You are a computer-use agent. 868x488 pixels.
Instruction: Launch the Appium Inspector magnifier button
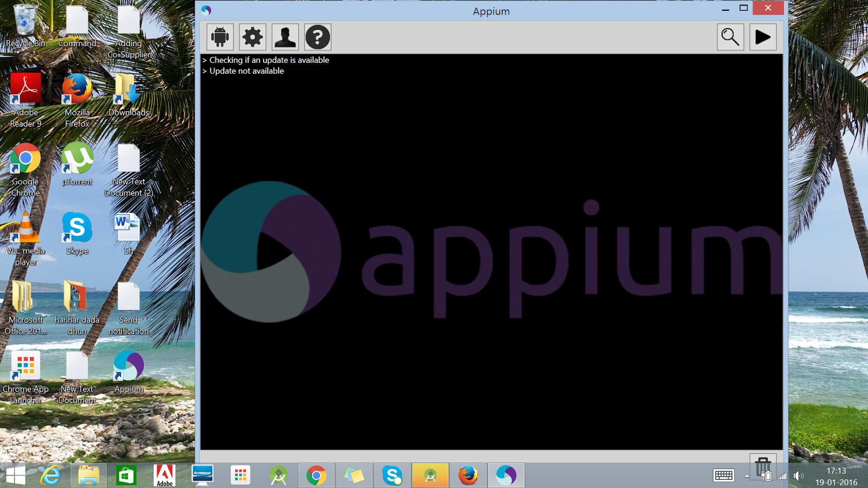tap(730, 37)
